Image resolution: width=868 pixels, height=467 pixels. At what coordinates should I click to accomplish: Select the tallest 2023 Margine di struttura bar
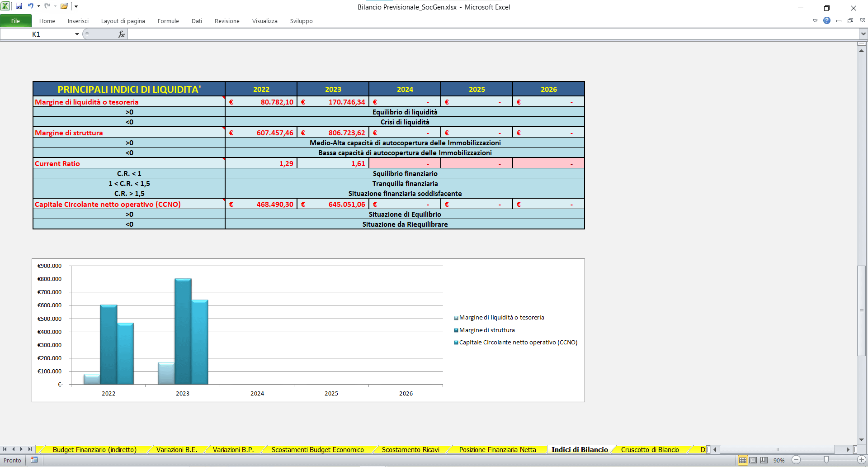tap(183, 332)
